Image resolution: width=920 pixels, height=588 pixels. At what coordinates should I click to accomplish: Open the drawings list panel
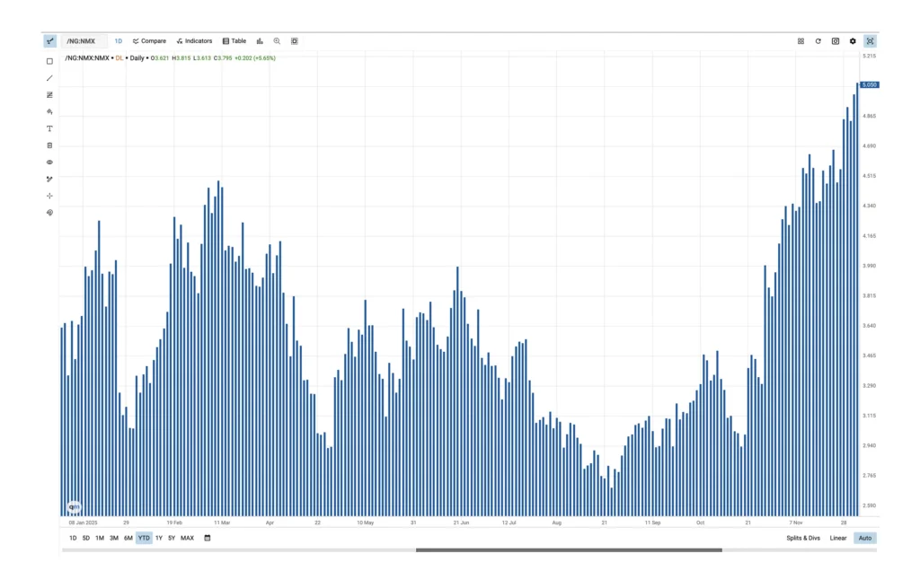click(x=49, y=145)
